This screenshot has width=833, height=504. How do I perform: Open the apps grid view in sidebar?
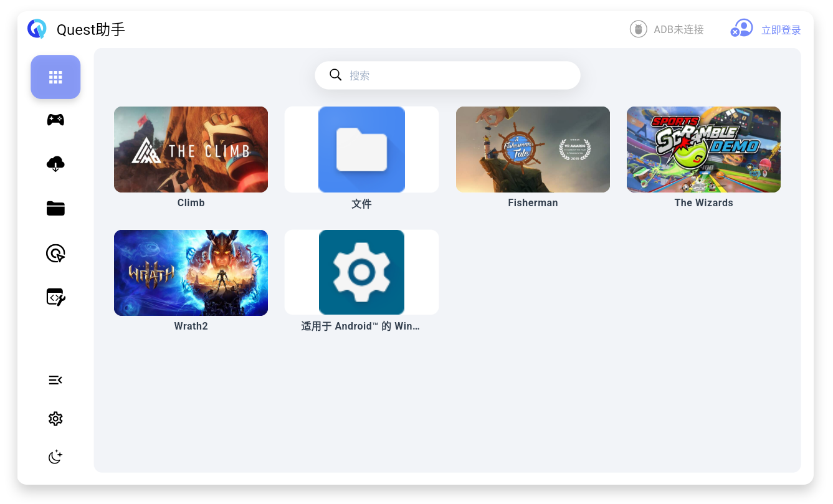pyautogui.click(x=55, y=77)
